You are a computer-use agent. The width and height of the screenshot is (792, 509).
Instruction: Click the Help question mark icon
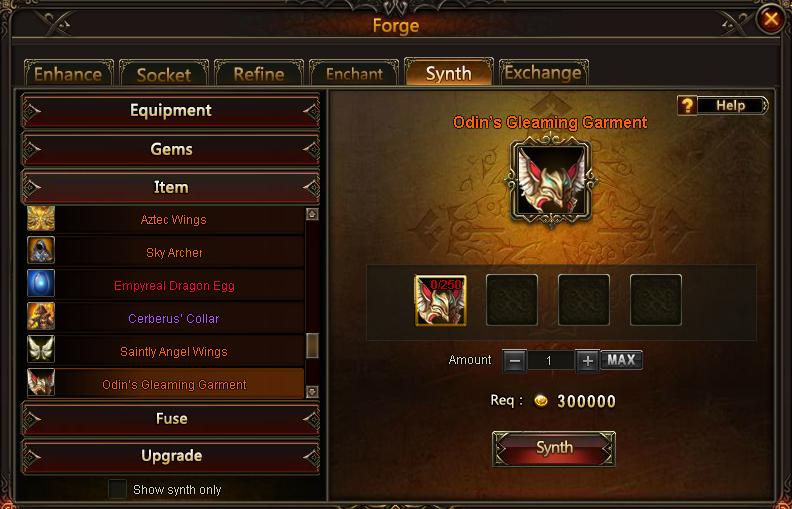pyautogui.click(x=687, y=106)
